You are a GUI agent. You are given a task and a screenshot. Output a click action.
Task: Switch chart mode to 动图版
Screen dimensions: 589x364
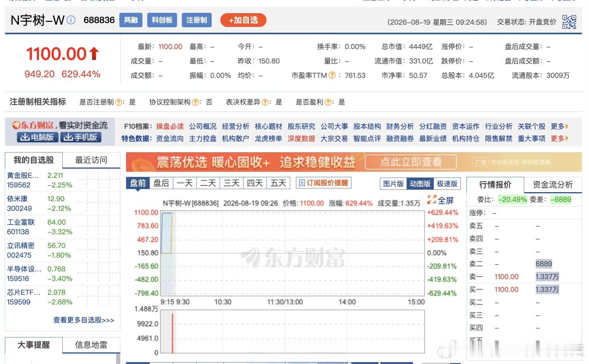pyautogui.click(x=420, y=184)
